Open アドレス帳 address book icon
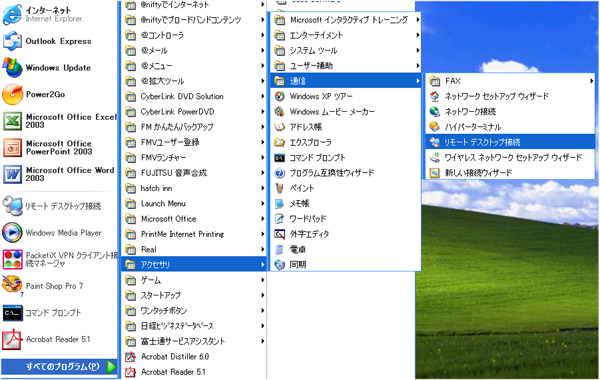This screenshot has height=380, width=600. (x=280, y=127)
